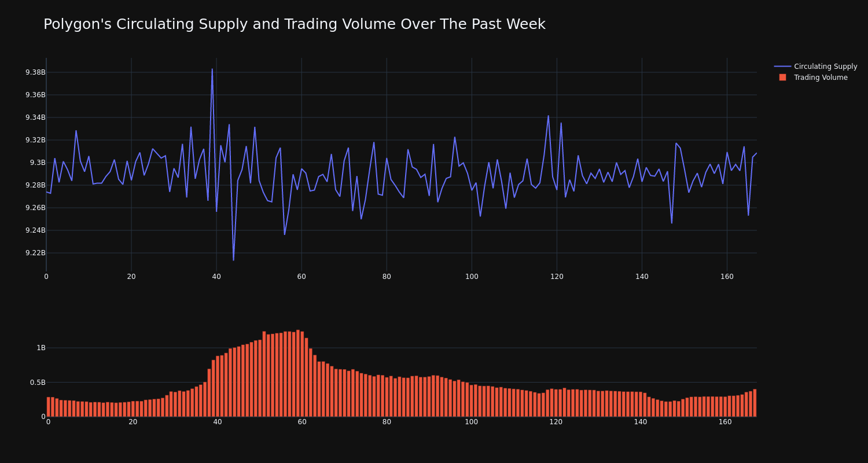Viewport: 868px width, 463px height.
Task: Select the chart title text
Action: [295, 24]
